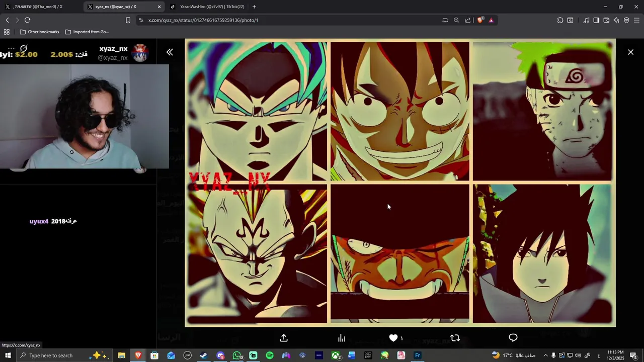Viewport: 644px width, 362px height.
Task: Open Xbox app from the taskbar
Action: pyautogui.click(x=336, y=355)
